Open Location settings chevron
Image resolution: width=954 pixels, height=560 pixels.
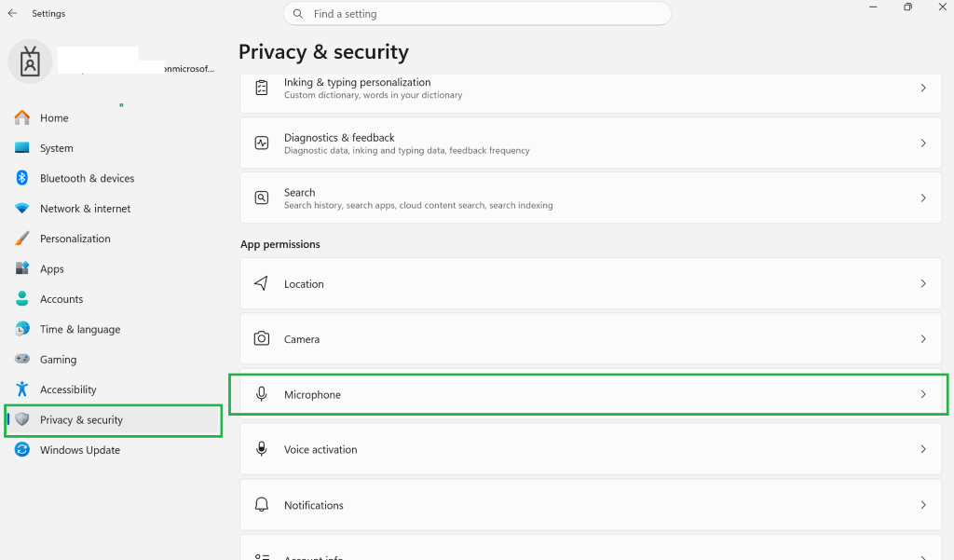923,283
